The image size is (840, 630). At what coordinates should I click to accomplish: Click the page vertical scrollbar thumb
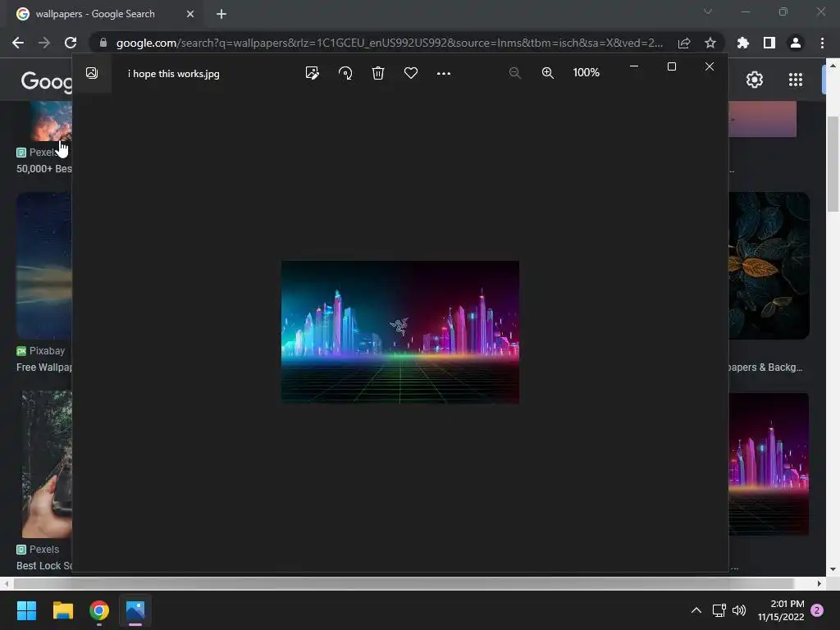833,163
